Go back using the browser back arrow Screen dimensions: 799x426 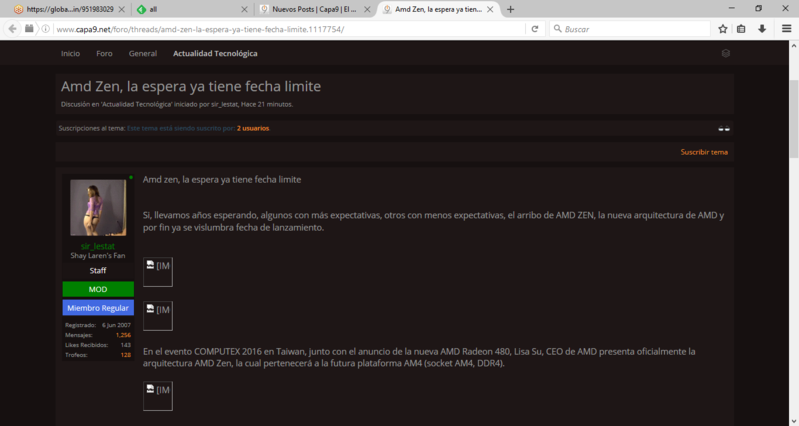pyautogui.click(x=13, y=29)
